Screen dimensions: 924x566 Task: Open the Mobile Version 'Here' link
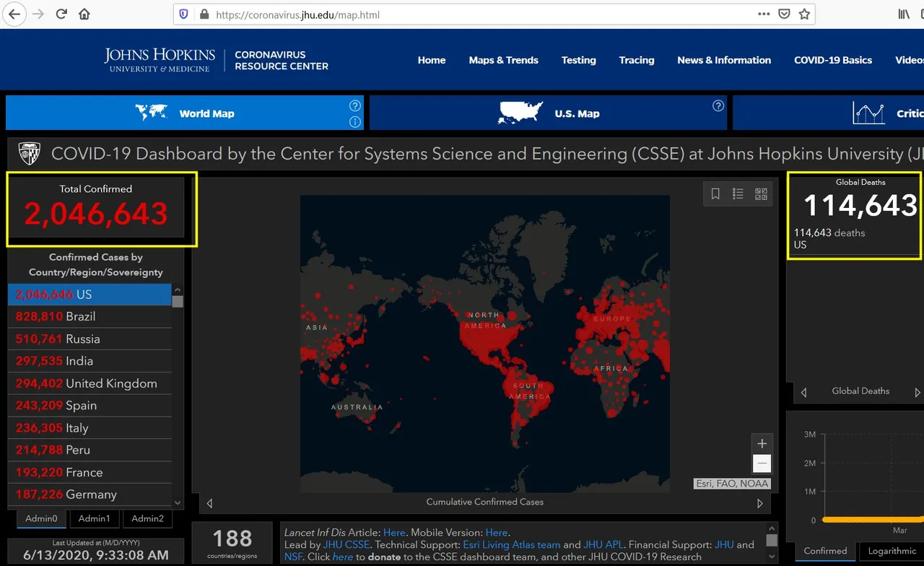(x=497, y=533)
